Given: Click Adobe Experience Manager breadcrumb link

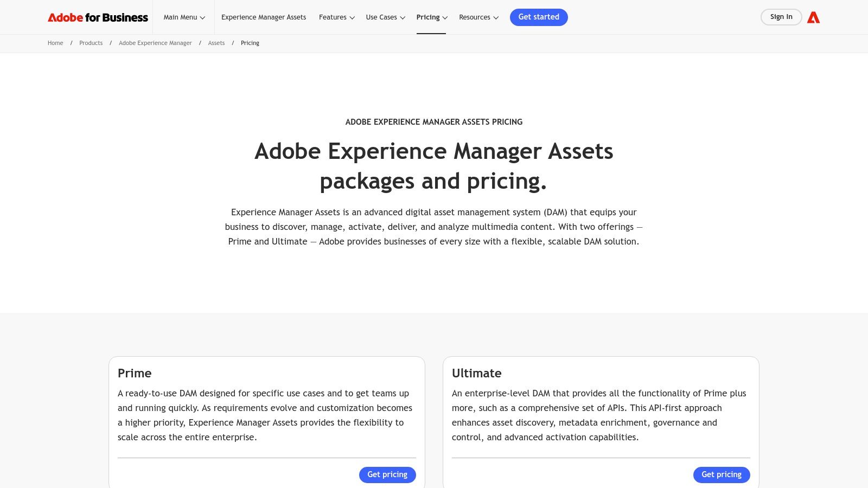Looking at the screenshot, I should tap(155, 43).
